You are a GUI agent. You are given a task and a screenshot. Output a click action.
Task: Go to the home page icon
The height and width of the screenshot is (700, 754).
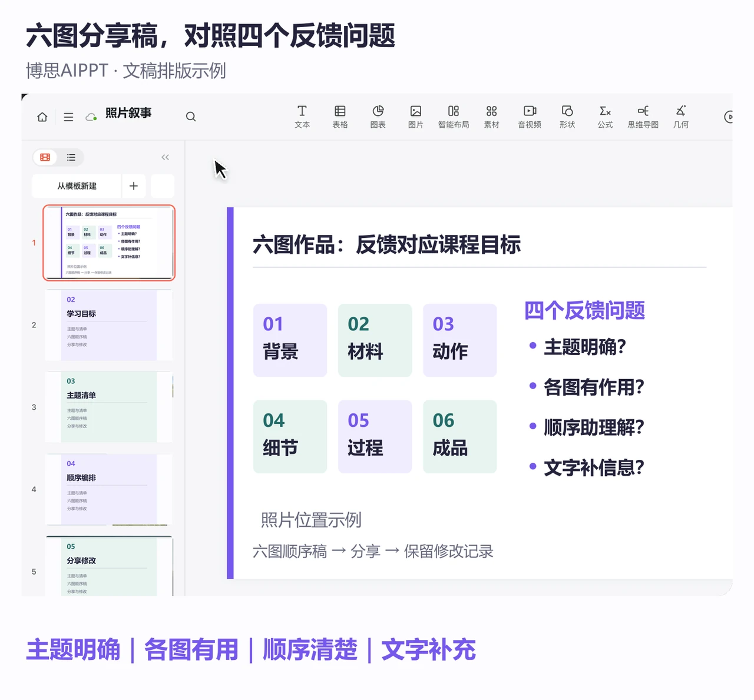pyautogui.click(x=42, y=117)
